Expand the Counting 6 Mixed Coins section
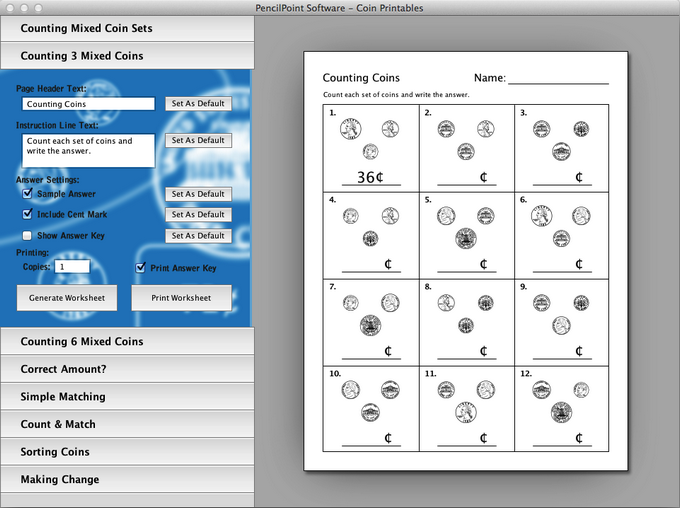 (x=127, y=341)
